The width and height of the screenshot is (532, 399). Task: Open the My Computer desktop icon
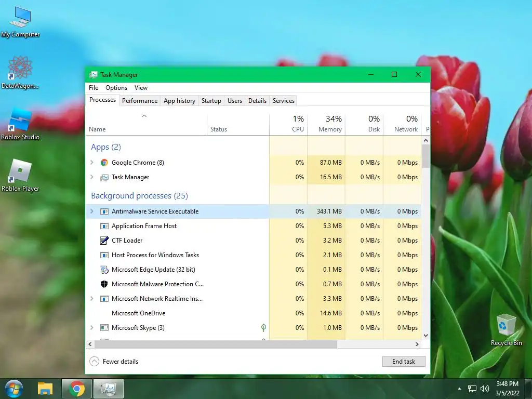20,22
